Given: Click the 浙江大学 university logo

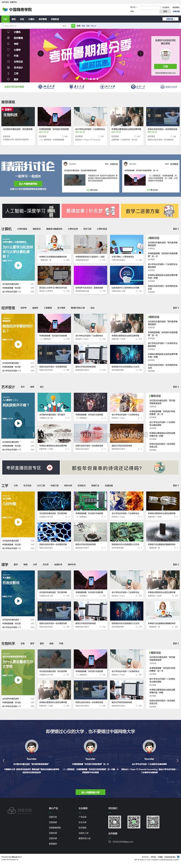Looking at the screenshot, I should coord(107,87).
